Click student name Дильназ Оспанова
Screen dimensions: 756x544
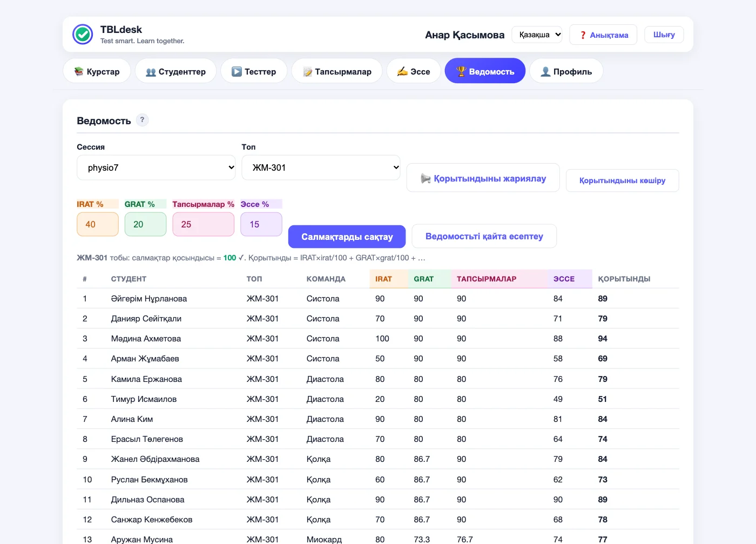coord(147,500)
